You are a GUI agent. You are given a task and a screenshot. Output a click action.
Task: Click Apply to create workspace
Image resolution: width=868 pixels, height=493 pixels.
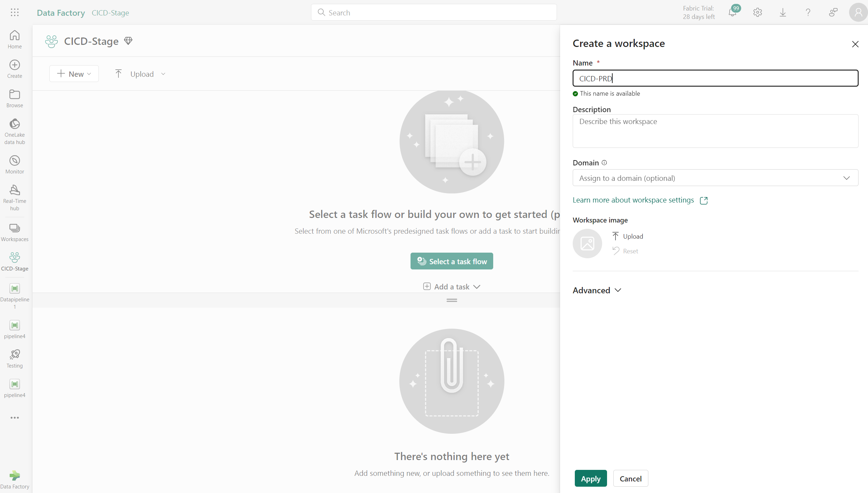(591, 478)
